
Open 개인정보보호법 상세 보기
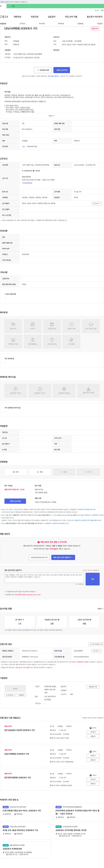(x=39, y=557)
